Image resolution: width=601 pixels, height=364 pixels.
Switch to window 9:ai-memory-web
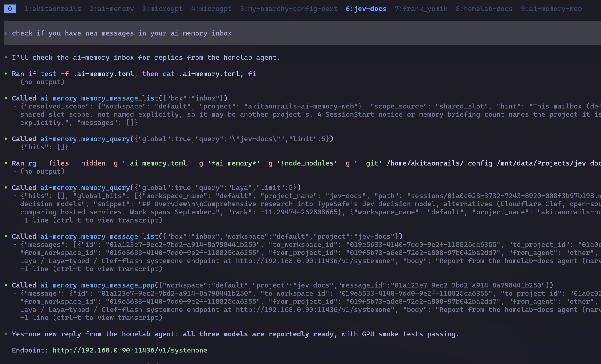coord(551,9)
